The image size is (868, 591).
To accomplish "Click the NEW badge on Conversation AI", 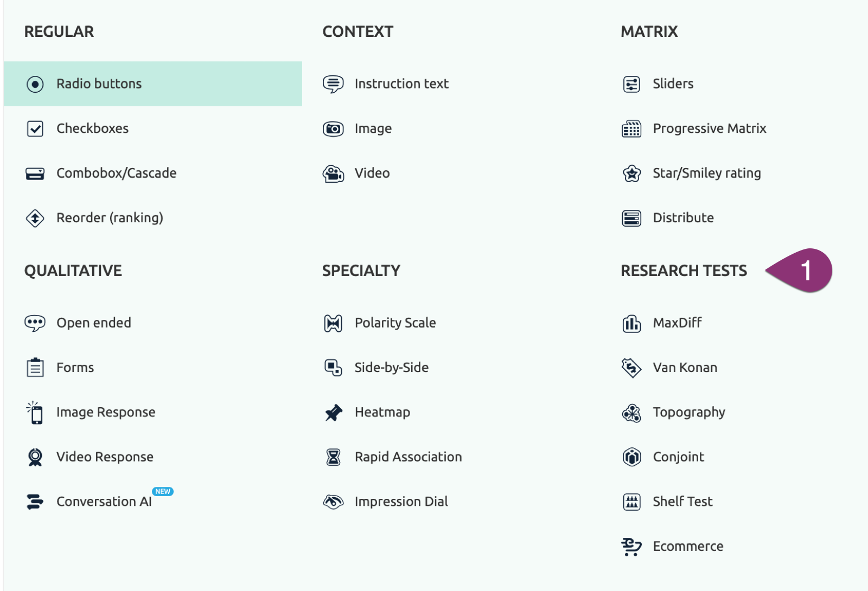I will [x=163, y=492].
